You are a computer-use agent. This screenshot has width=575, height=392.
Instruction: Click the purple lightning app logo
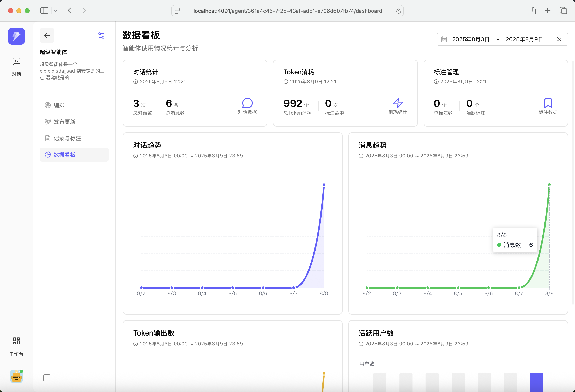coord(16,36)
